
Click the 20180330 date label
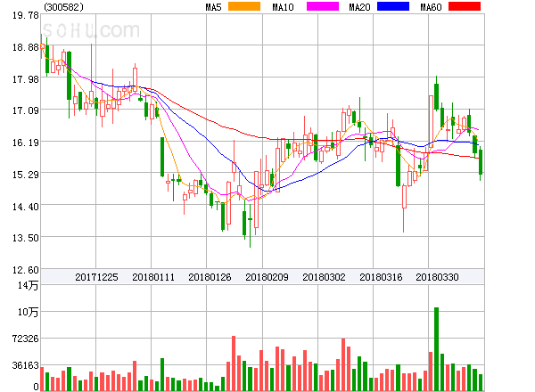coord(437,277)
